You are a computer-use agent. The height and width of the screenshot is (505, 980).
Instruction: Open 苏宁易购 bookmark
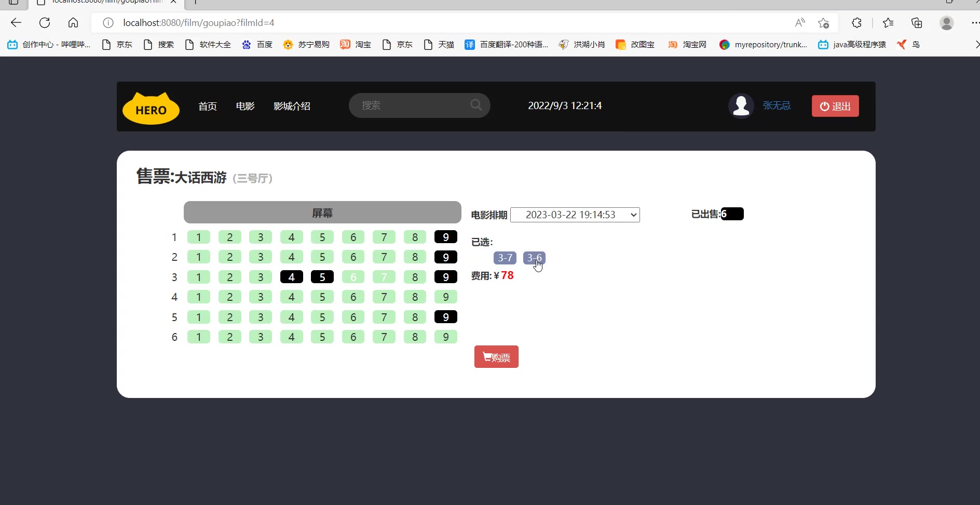click(306, 45)
